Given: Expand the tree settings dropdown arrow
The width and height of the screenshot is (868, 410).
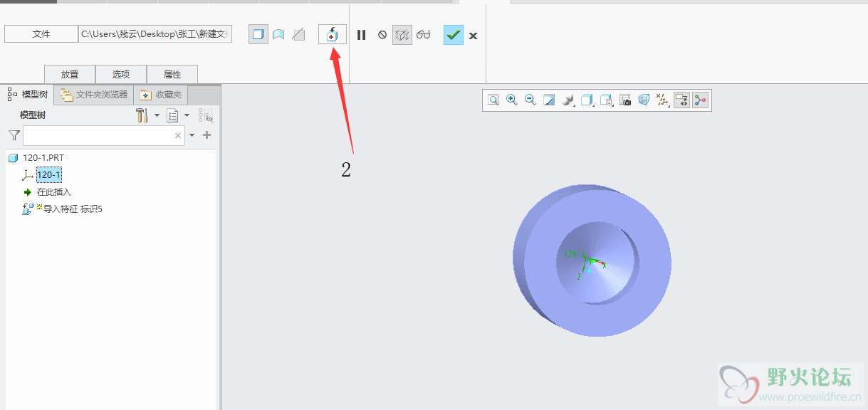Looking at the screenshot, I should pyautogui.click(x=157, y=115).
